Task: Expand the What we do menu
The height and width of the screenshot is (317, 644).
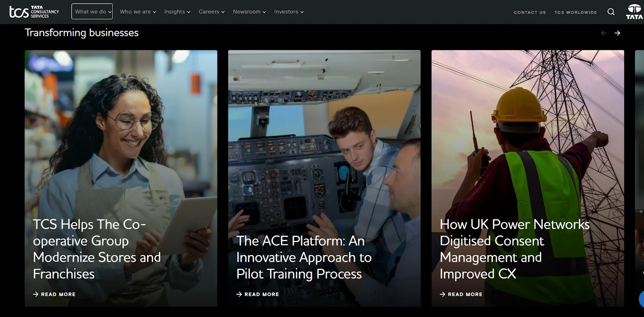Action: [92, 12]
